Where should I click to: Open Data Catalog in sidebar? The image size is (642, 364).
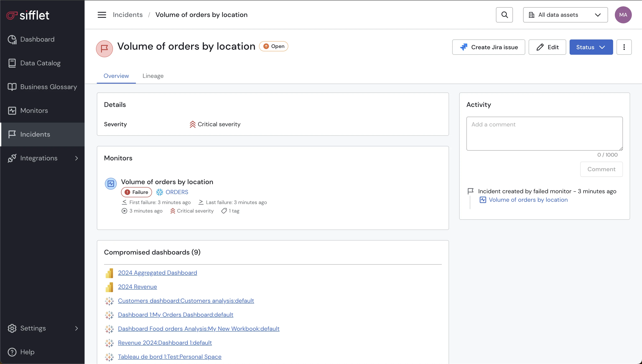[x=42, y=63]
